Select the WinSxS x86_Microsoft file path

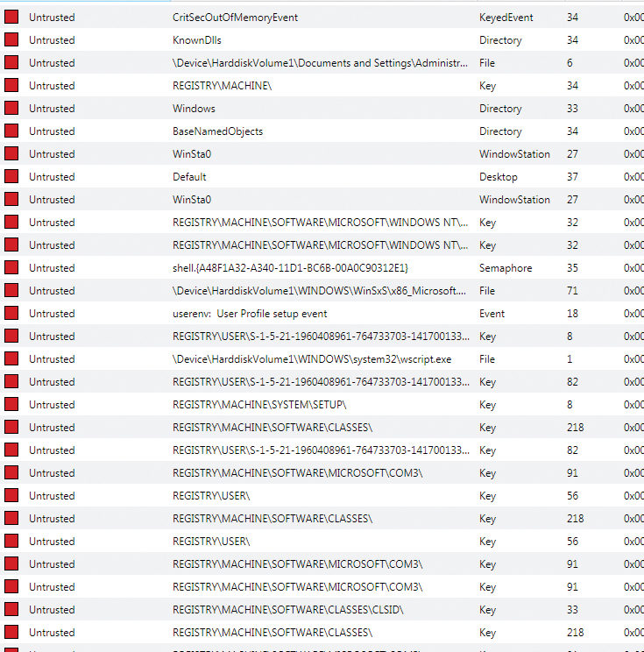[321, 291]
